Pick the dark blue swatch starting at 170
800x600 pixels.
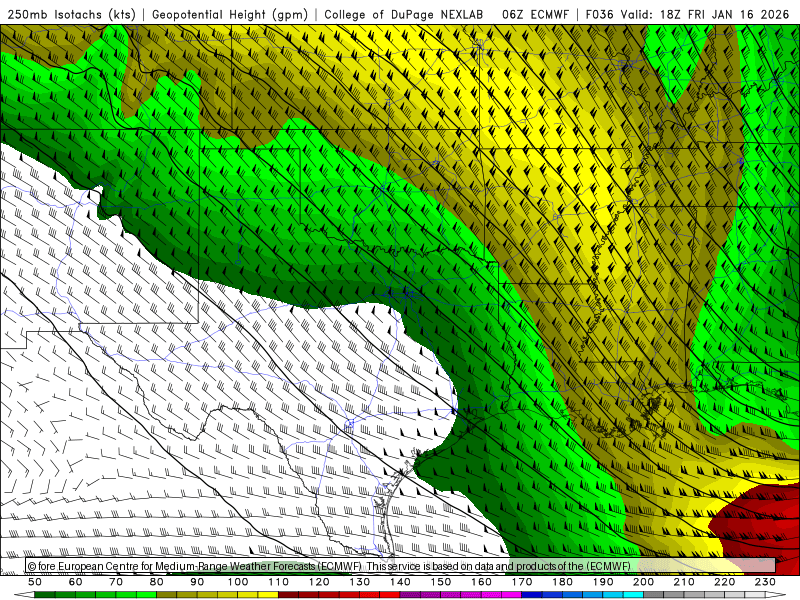532,595
